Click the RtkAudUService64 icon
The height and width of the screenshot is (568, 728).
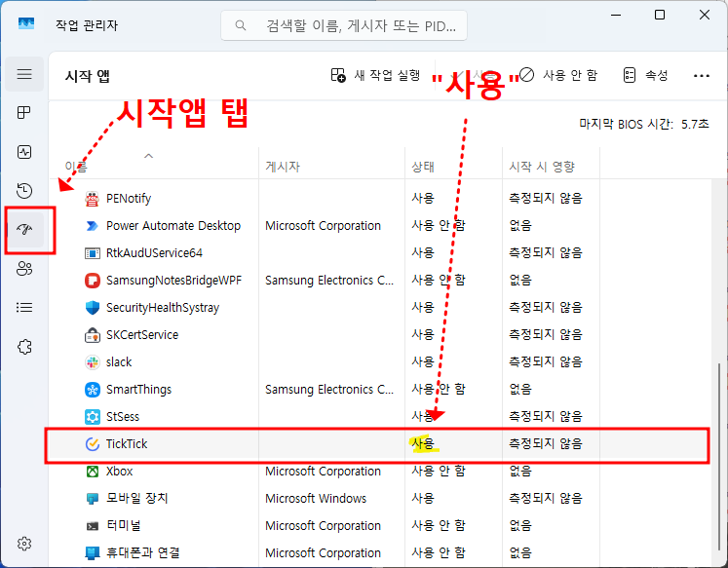coord(93,253)
